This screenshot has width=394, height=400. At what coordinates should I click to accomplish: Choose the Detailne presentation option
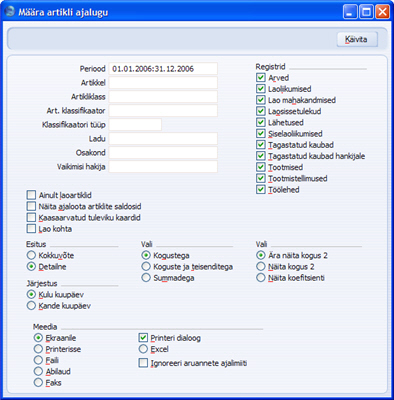click(x=31, y=267)
